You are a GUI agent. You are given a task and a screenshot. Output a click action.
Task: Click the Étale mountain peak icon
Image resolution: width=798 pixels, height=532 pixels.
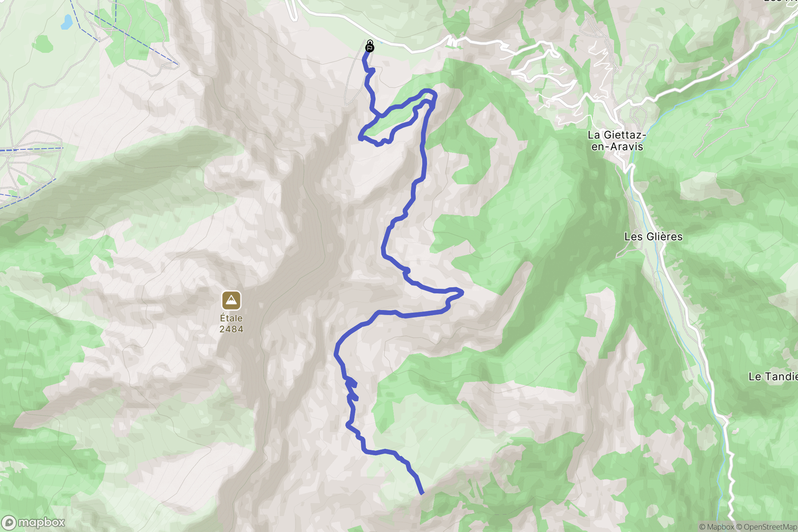click(x=231, y=301)
